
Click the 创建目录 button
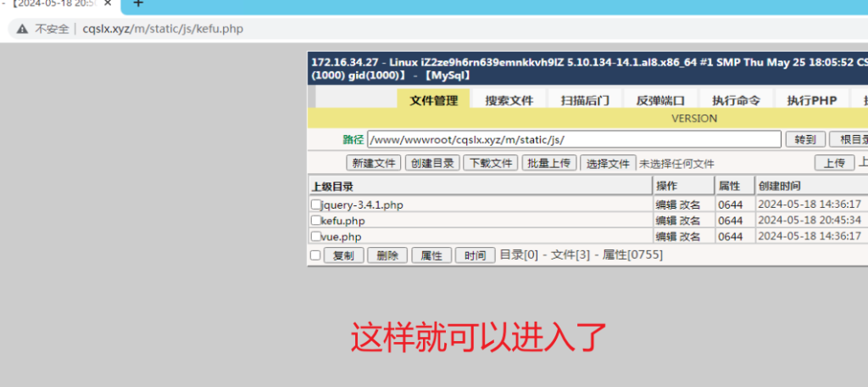(432, 163)
